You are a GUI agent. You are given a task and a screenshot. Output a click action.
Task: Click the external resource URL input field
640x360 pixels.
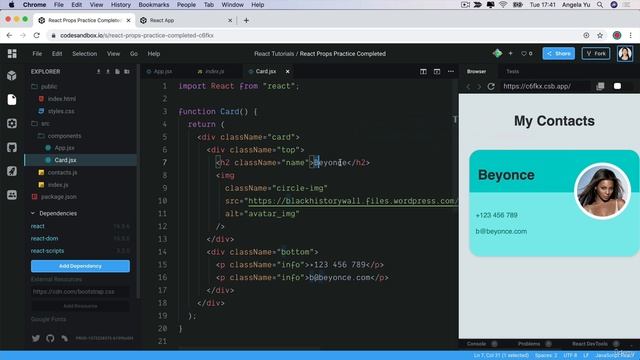pos(80,291)
